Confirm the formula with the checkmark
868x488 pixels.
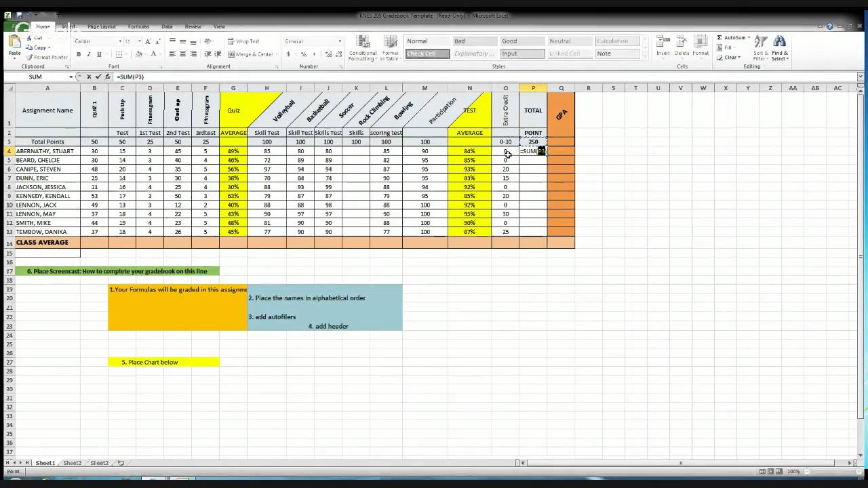click(98, 77)
